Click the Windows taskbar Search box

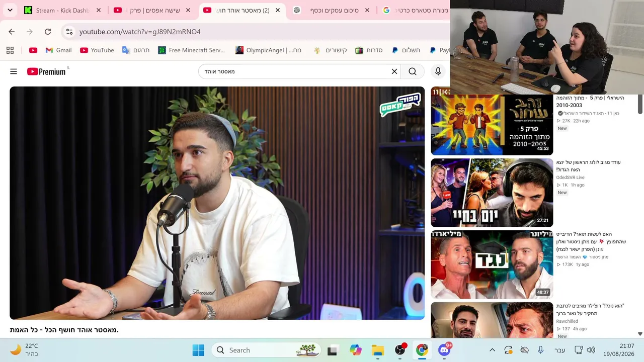pos(266,350)
